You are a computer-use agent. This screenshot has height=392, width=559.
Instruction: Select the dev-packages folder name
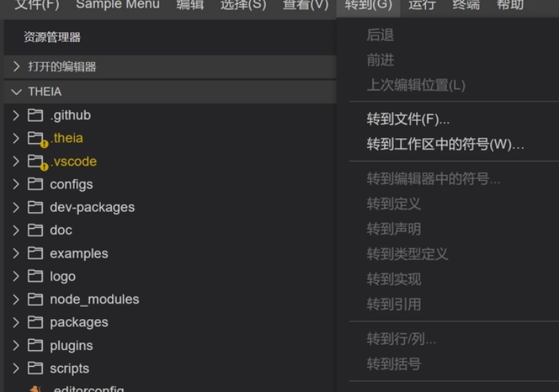93,208
